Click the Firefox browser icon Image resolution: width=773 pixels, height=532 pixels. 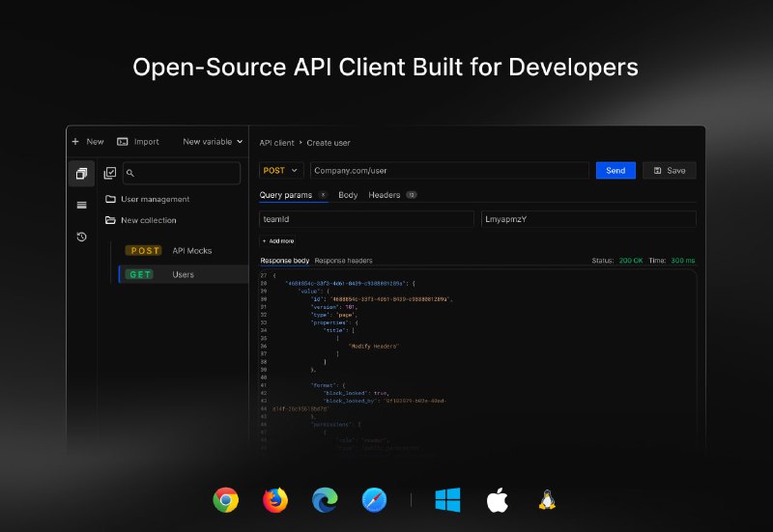click(x=275, y=499)
